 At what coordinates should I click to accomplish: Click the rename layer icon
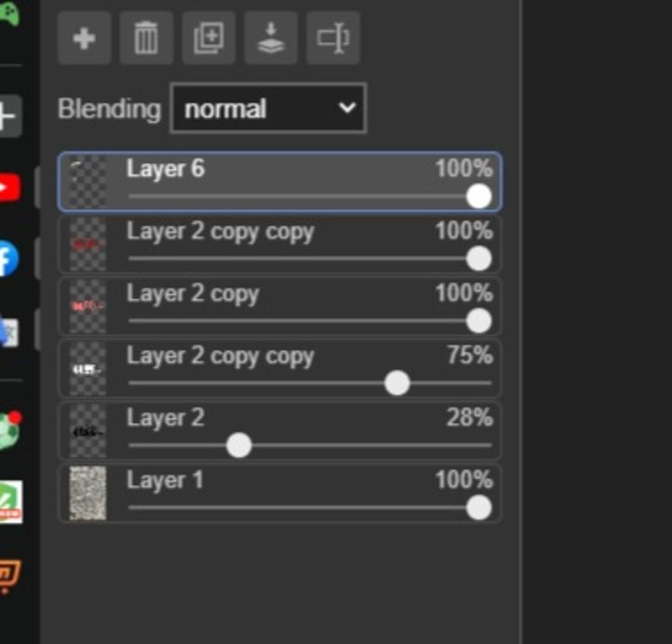tap(333, 38)
